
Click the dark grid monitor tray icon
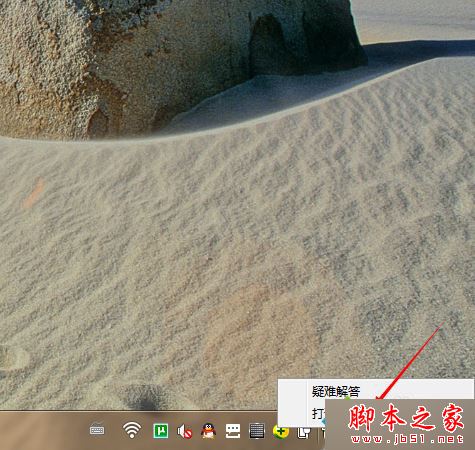click(x=257, y=431)
